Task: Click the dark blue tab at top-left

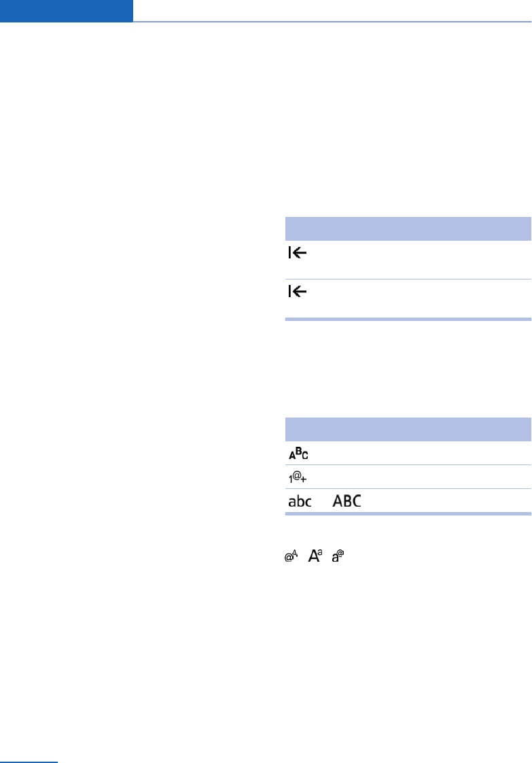Action: (x=66, y=11)
